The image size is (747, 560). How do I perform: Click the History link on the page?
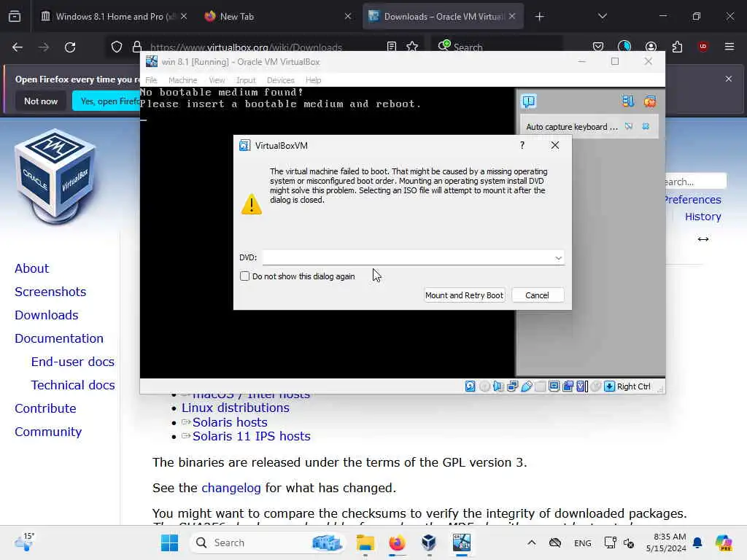point(703,217)
